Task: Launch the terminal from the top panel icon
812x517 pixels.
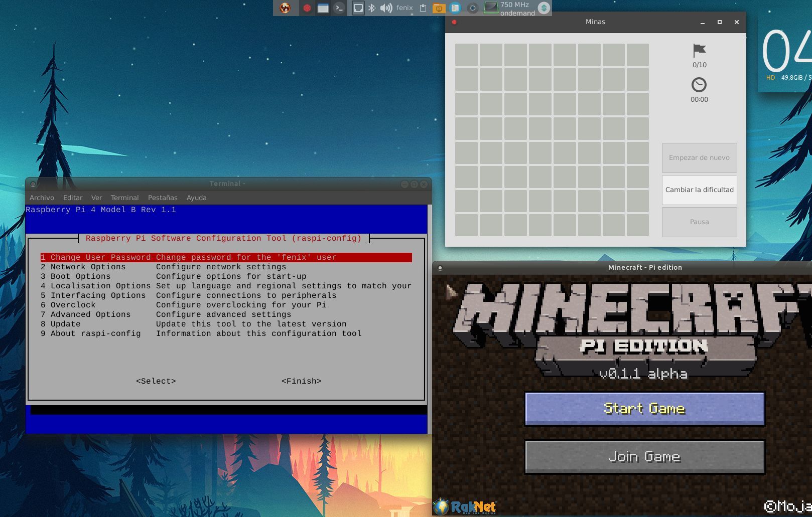Action: tap(339, 8)
